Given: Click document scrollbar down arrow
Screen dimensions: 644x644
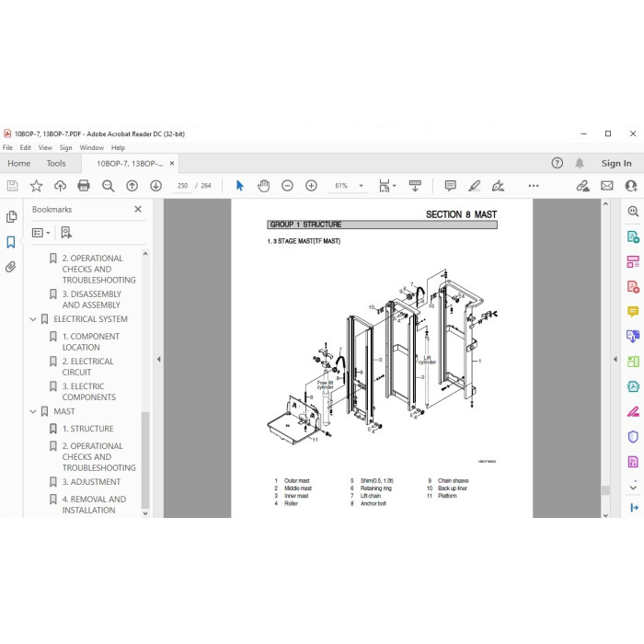Looking at the screenshot, I should [x=605, y=515].
